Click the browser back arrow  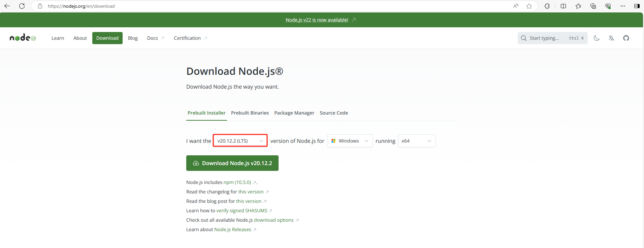[7, 6]
